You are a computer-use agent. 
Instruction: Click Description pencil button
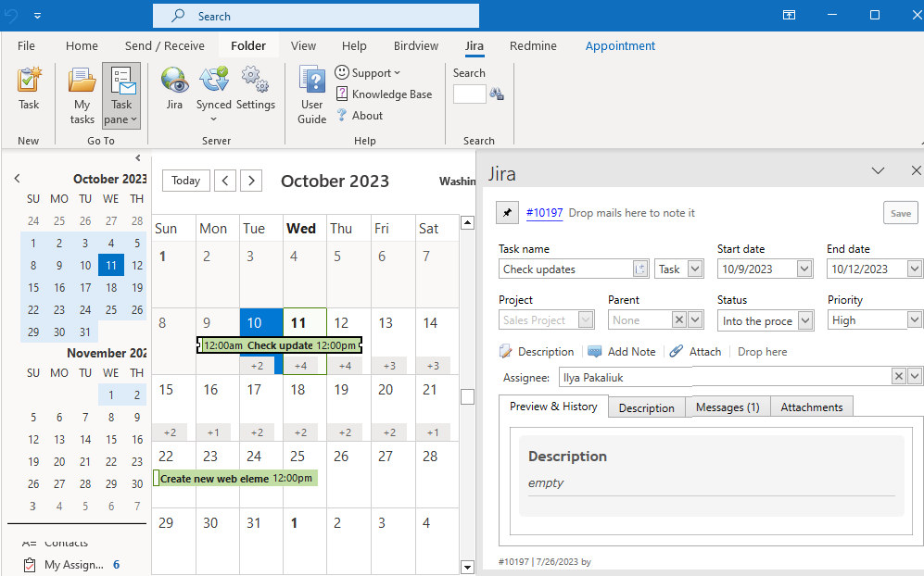(537, 352)
